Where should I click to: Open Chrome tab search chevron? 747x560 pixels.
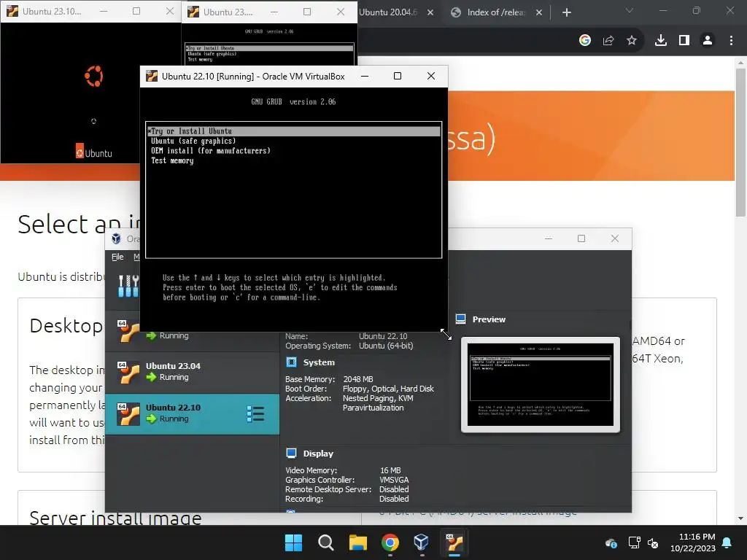630,10
